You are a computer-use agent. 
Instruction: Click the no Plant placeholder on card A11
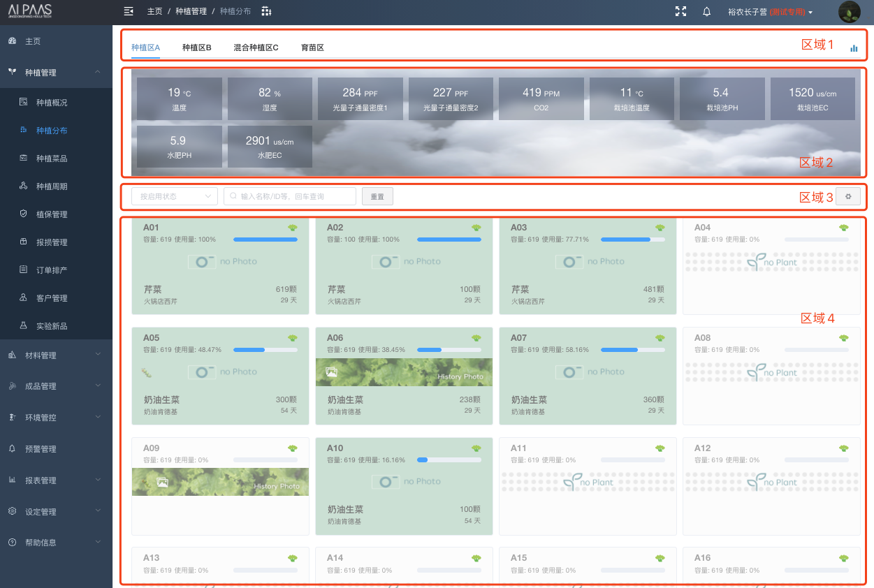click(x=588, y=482)
